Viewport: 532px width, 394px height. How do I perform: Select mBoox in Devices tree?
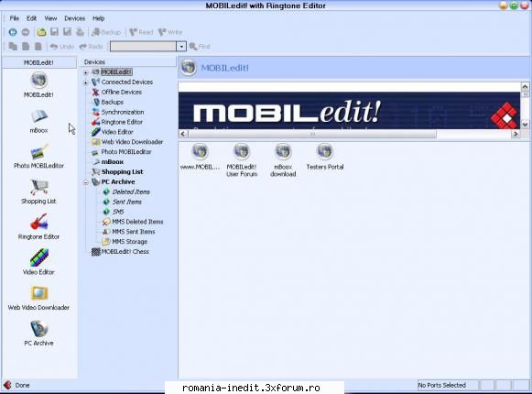coord(113,161)
